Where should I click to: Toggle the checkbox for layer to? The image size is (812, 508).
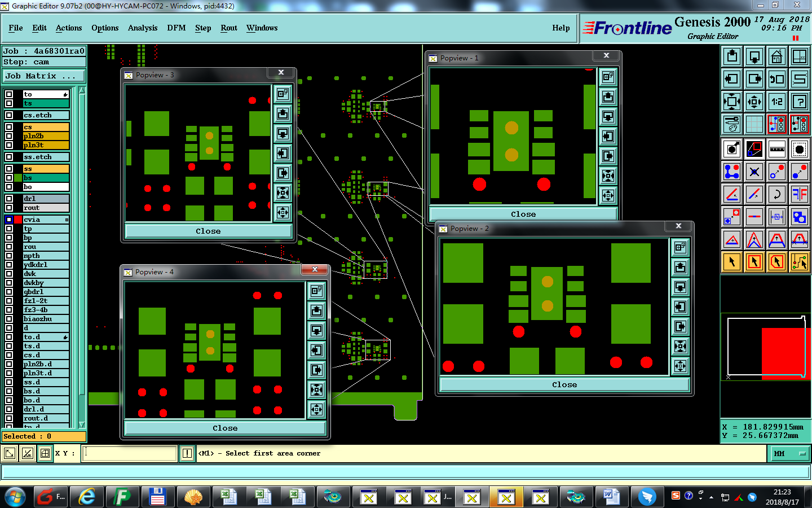click(x=9, y=94)
